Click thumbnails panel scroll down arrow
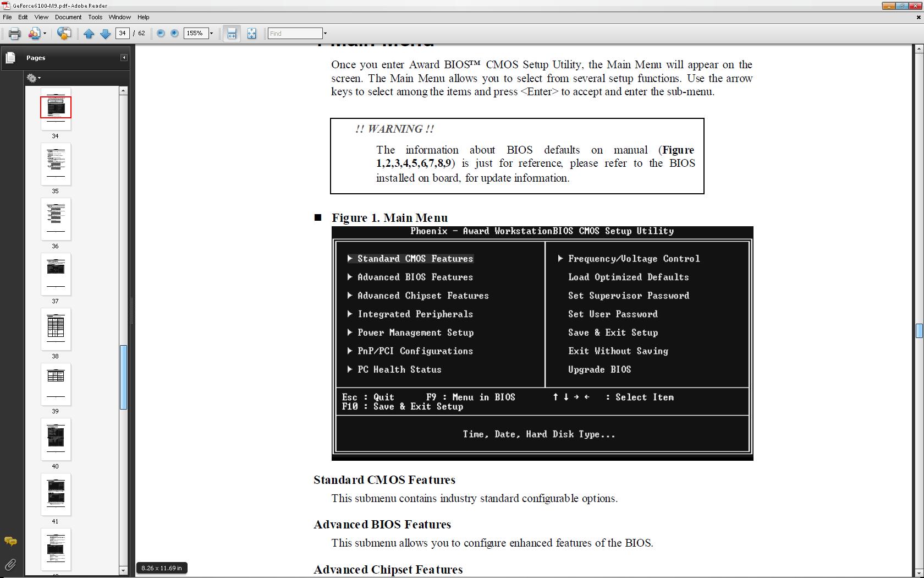The image size is (924, 578). point(124,570)
